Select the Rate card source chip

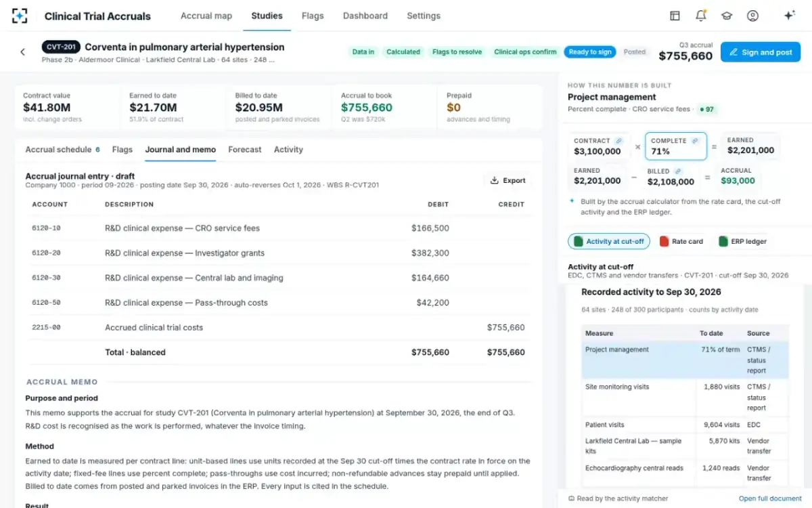682,241
